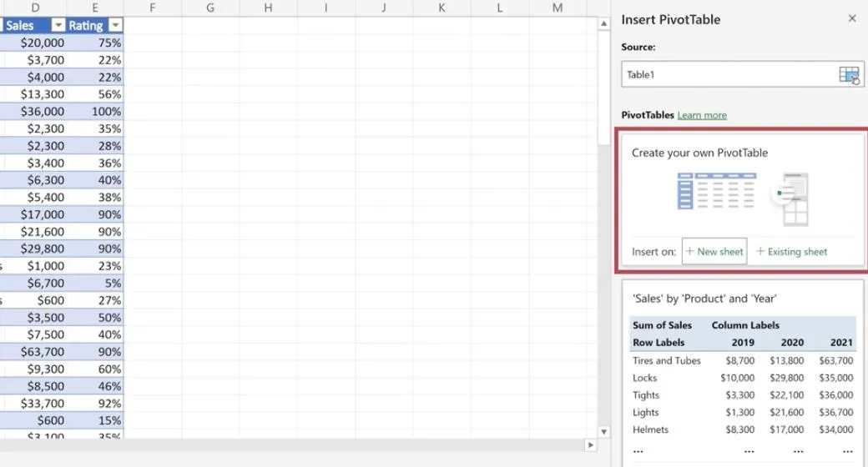Click the cell with $7,500
Image resolution: width=868 pixels, height=467 pixels.
(33, 334)
